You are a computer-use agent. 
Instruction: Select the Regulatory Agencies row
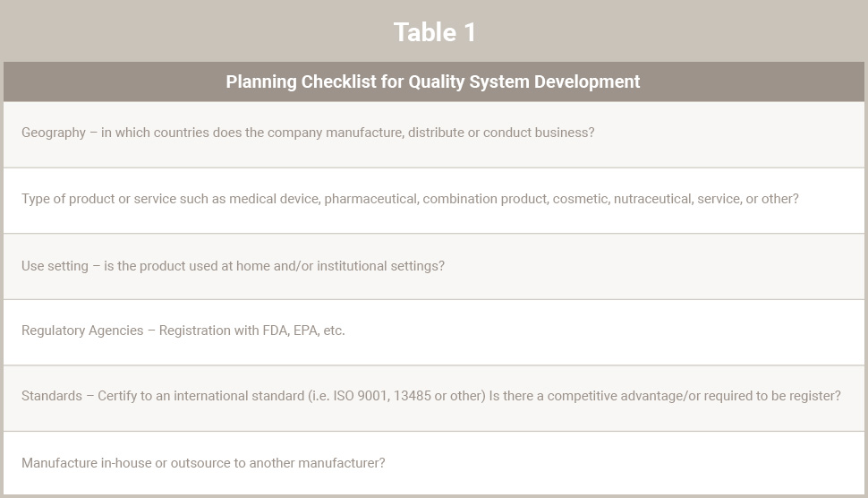pyautogui.click(x=433, y=332)
